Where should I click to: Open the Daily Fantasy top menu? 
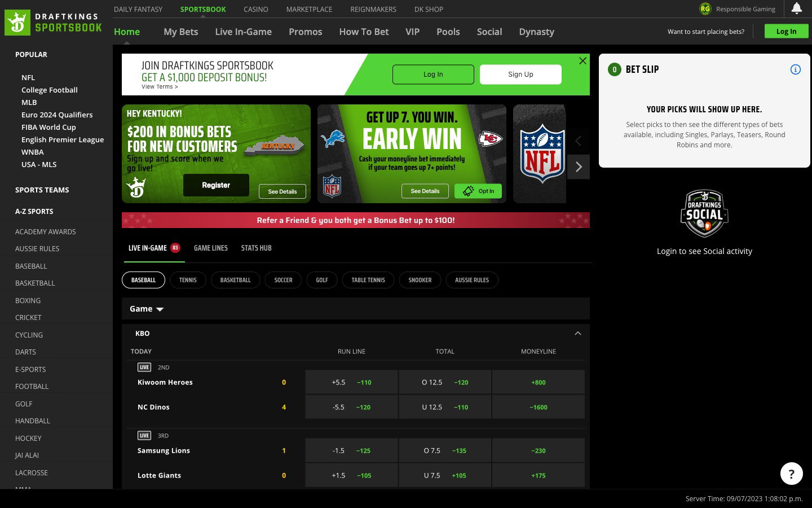click(138, 9)
